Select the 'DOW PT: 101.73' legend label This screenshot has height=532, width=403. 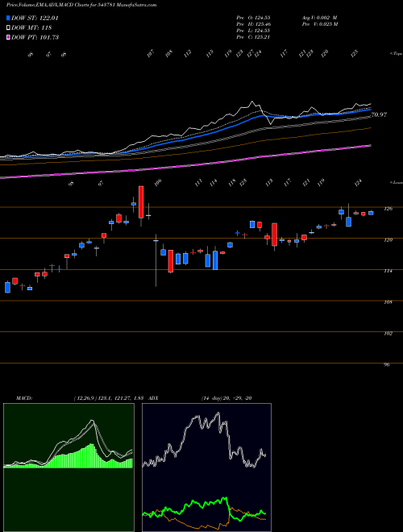35,37
